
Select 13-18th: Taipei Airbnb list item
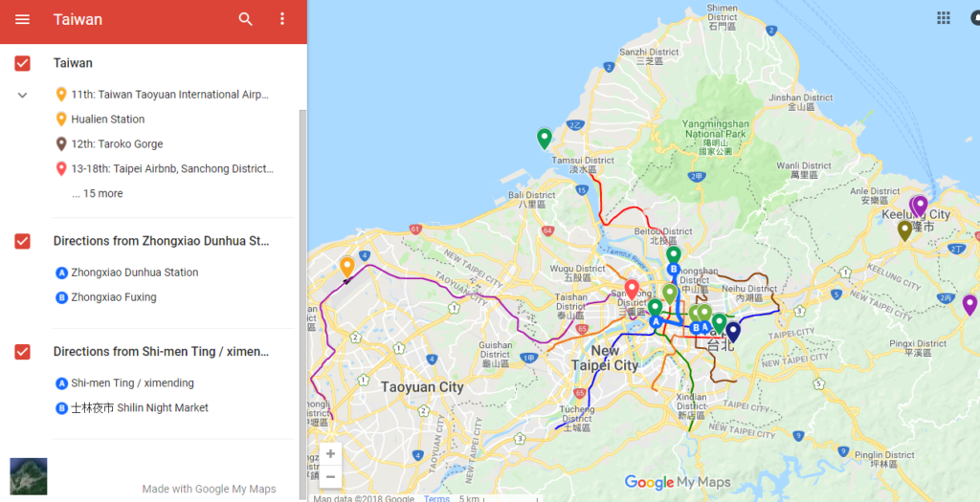tap(170, 168)
